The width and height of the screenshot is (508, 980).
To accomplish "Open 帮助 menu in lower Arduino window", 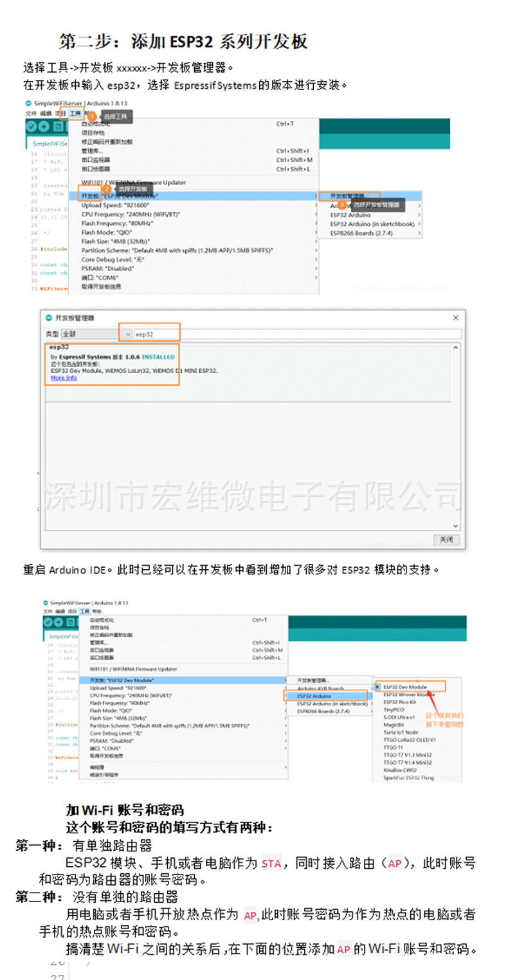I will pos(96,611).
